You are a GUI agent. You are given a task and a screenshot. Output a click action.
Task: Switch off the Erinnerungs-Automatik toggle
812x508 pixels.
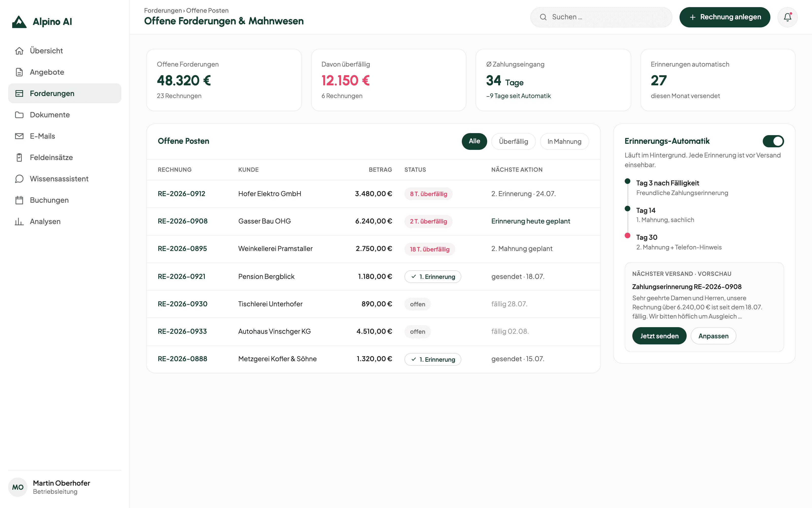point(773,141)
